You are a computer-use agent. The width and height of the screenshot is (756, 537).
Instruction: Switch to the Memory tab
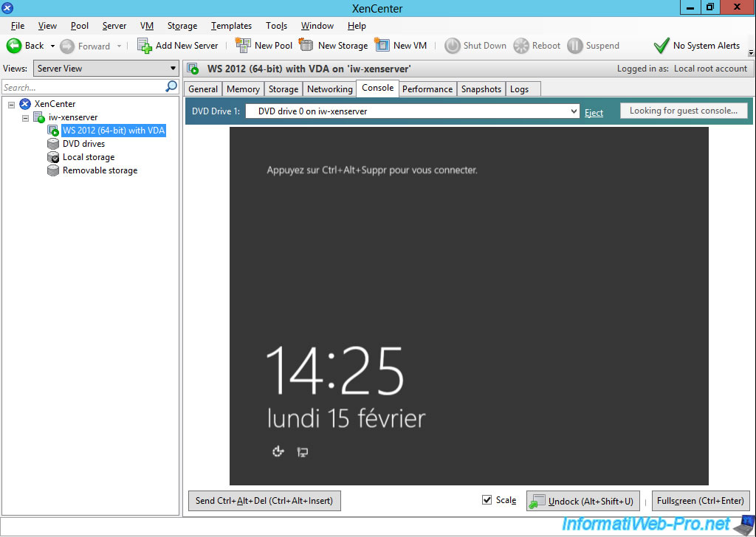(x=243, y=89)
